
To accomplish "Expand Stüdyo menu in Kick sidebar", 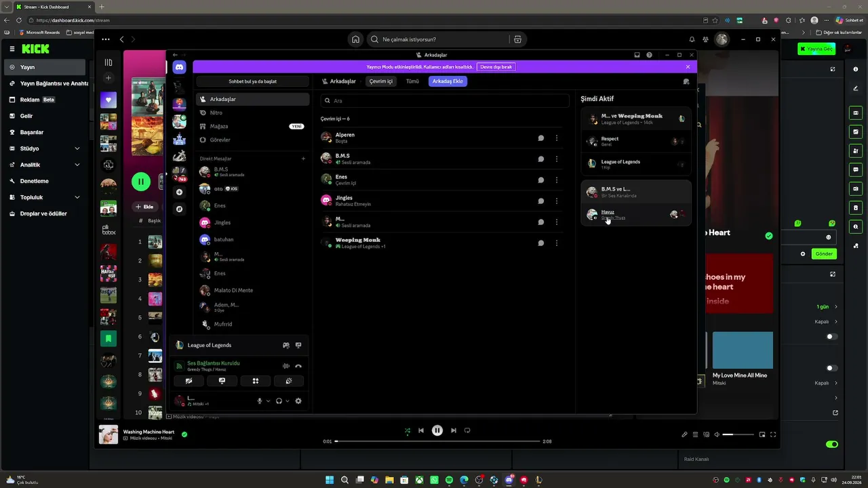I will (77, 148).
